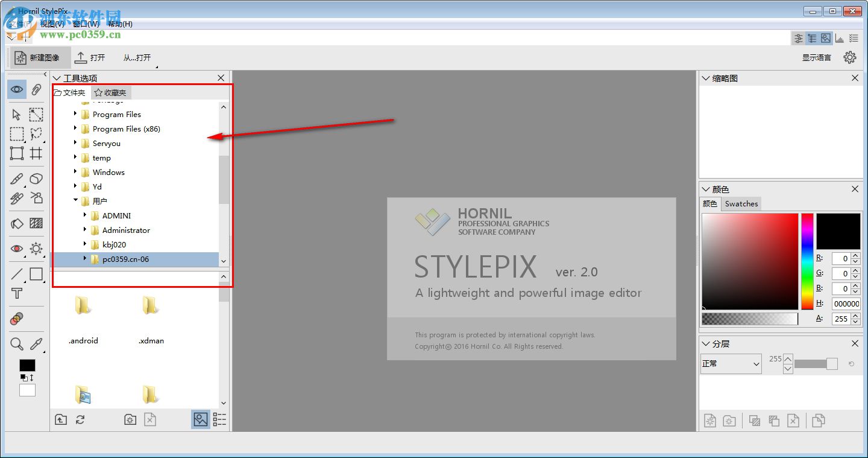Select the hatched gradient pattern tool
The width and height of the screenshot is (868, 458).
click(36, 223)
